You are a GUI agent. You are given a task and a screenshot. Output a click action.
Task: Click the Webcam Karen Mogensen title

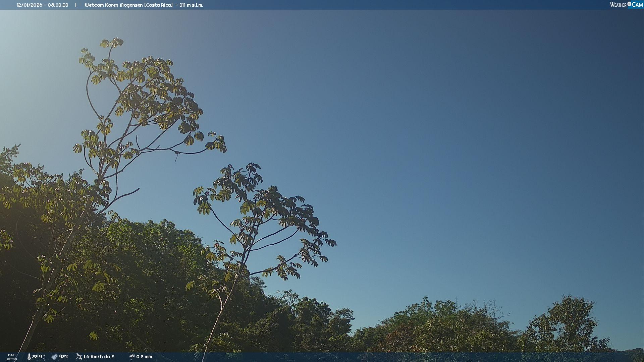pos(114,5)
